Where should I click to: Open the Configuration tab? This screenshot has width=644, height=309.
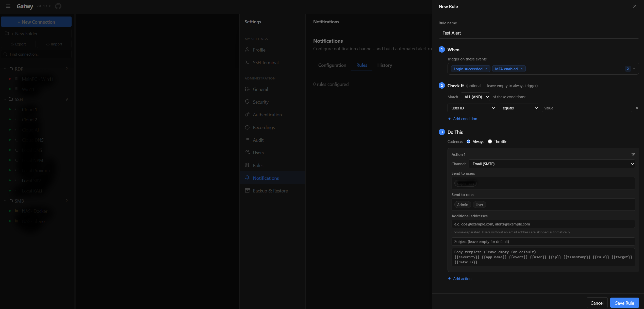[332, 65]
